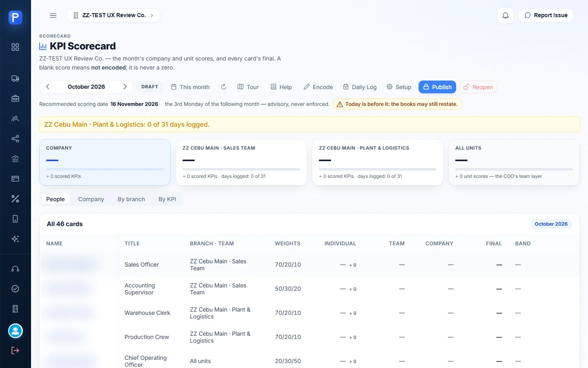Viewport: 588px width, 368px height.
Task: Open the dashboard grid icon in sidebar
Action: click(15, 47)
